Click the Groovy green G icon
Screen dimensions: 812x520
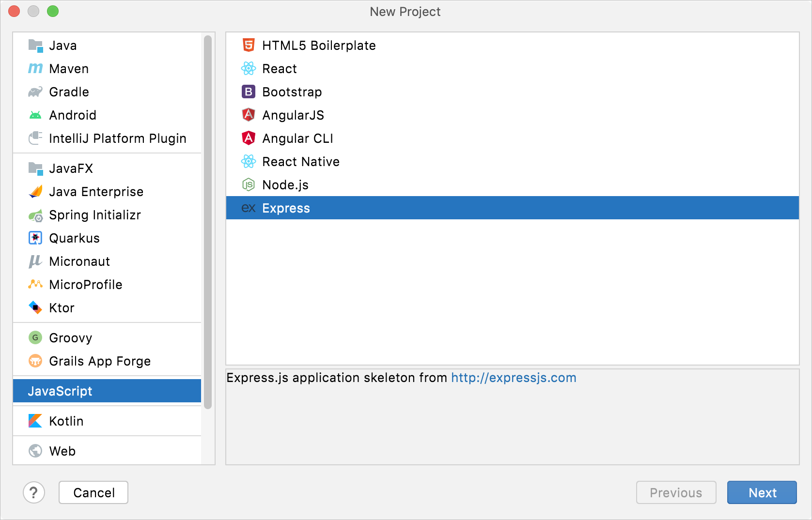pyautogui.click(x=35, y=338)
